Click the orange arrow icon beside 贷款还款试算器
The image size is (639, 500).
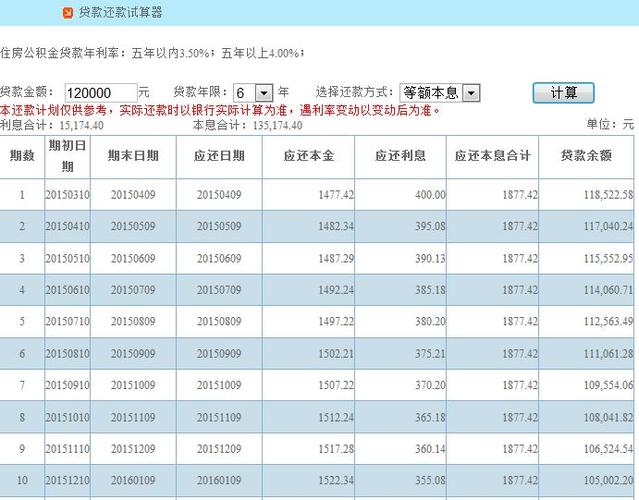click(x=68, y=13)
